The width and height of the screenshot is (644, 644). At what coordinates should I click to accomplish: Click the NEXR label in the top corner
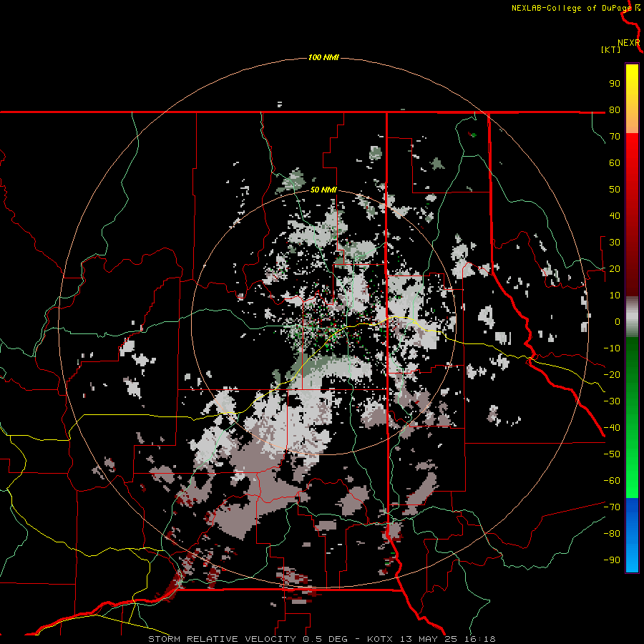pos(628,43)
